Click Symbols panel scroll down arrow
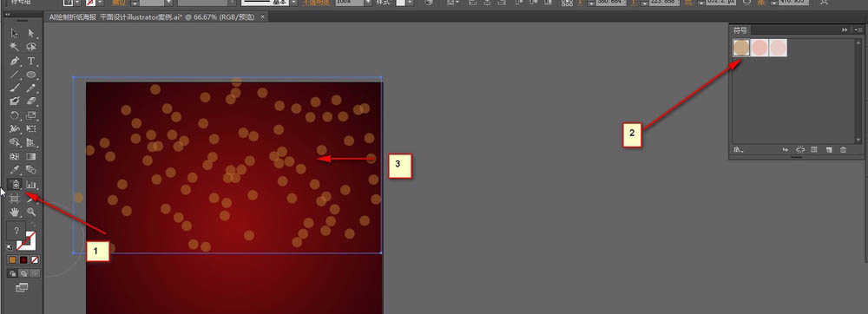 tap(858, 140)
